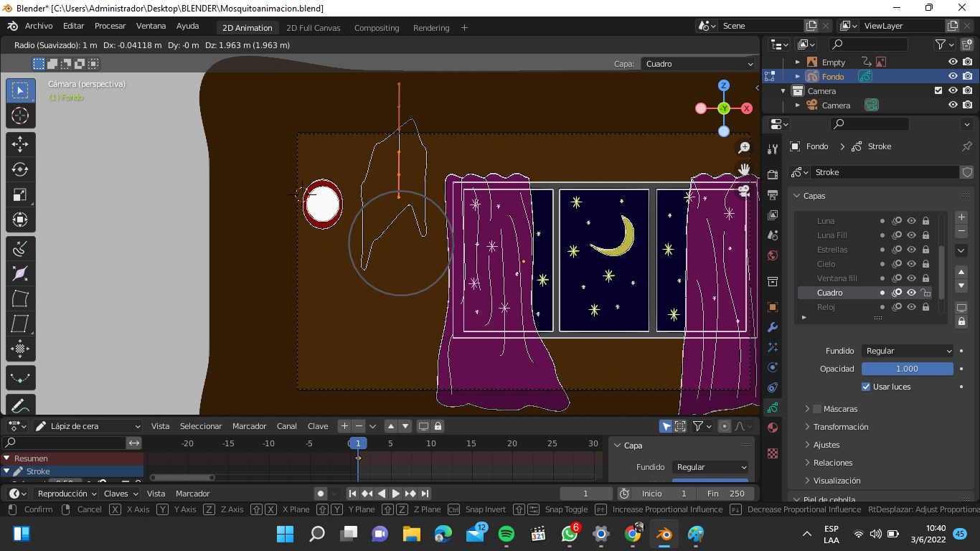Choose the Move tool in left toolbar

pos(20,144)
